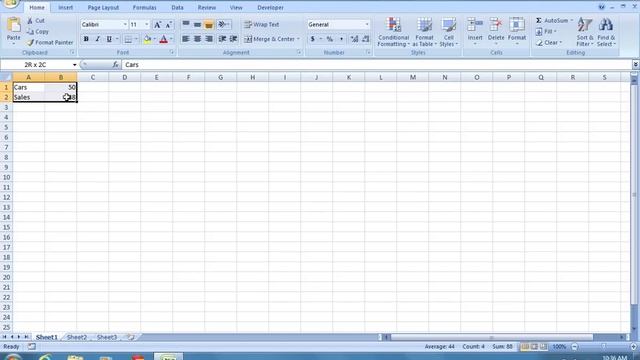The height and width of the screenshot is (360, 640).
Task: Open the Orientation dropdown
Action: pyautogui.click(x=224, y=24)
